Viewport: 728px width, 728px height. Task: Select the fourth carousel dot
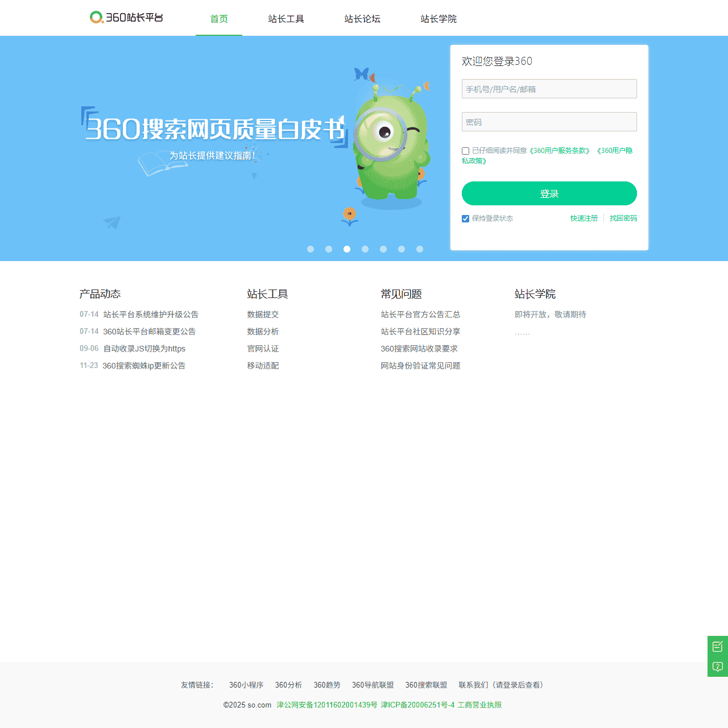[x=365, y=249]
